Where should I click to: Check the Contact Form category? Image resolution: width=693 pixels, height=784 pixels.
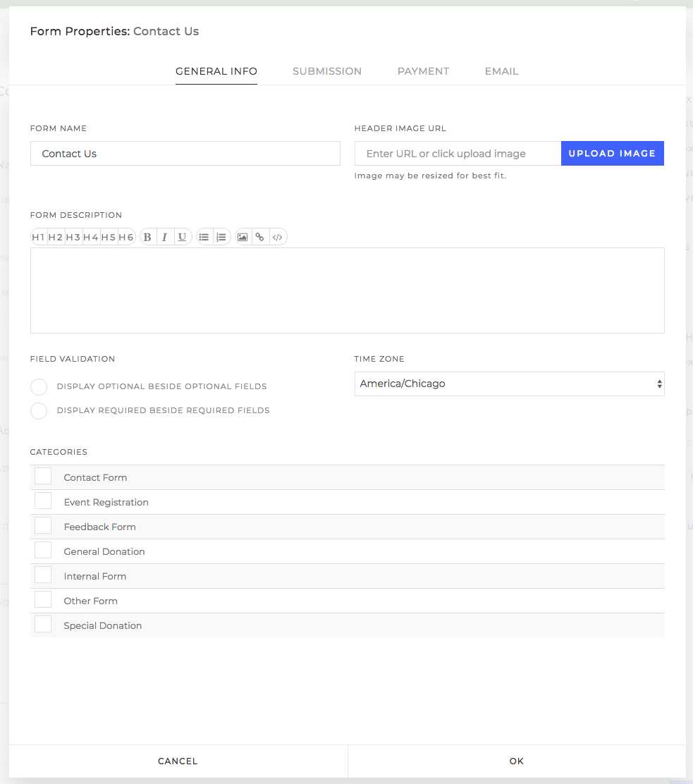click(42, 476)
